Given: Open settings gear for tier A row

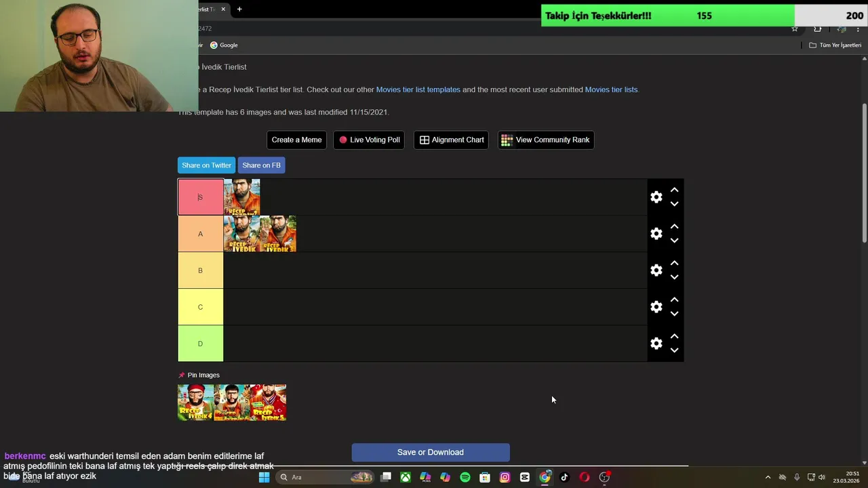Looking at the screenshot, I should pos(656,234).
